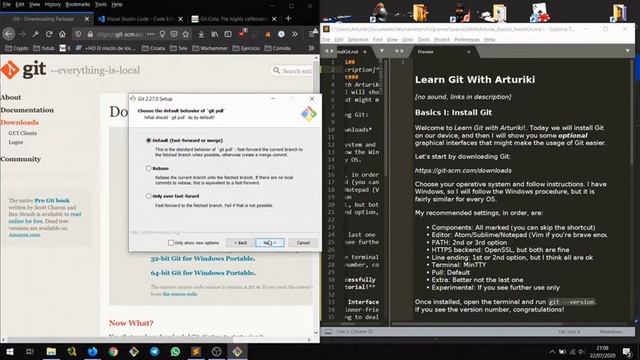Bookmark page with star icon in address bar
The width and height of the screenshot is (640, 360).
[186, 34]
